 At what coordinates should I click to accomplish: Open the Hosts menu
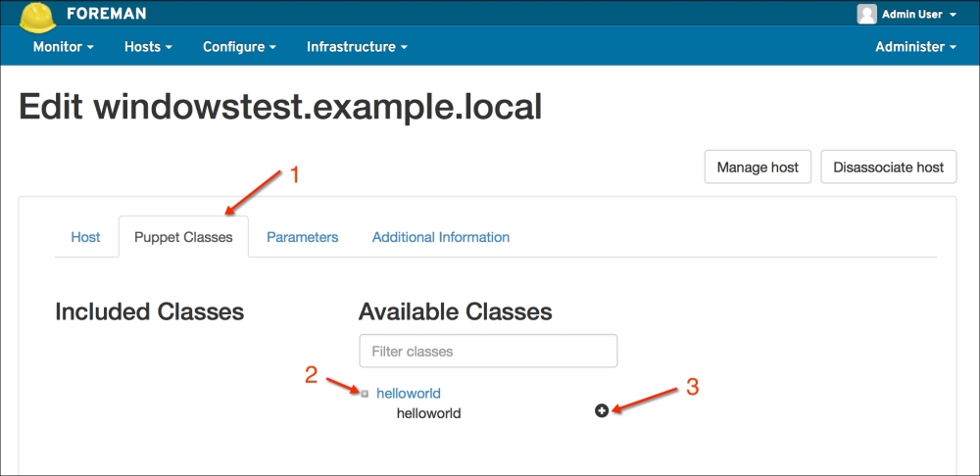(x=148, y=47)
